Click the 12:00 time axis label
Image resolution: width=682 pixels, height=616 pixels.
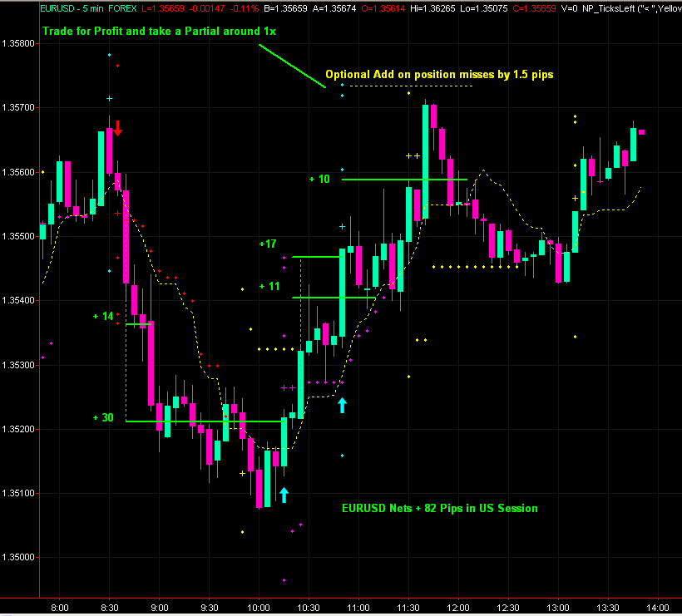pos(458,608)
